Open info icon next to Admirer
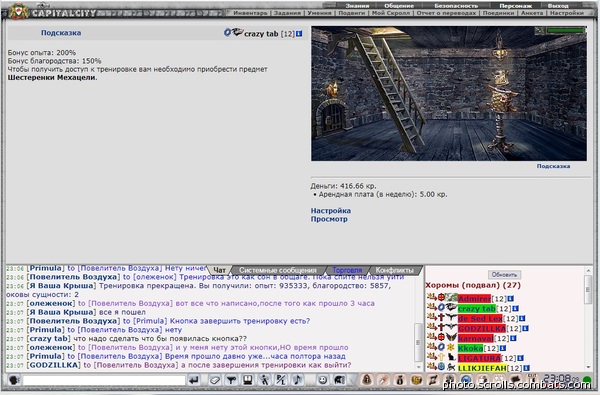Image resolution: width=600 pixels, height=395 pixels. pos(510,299)
